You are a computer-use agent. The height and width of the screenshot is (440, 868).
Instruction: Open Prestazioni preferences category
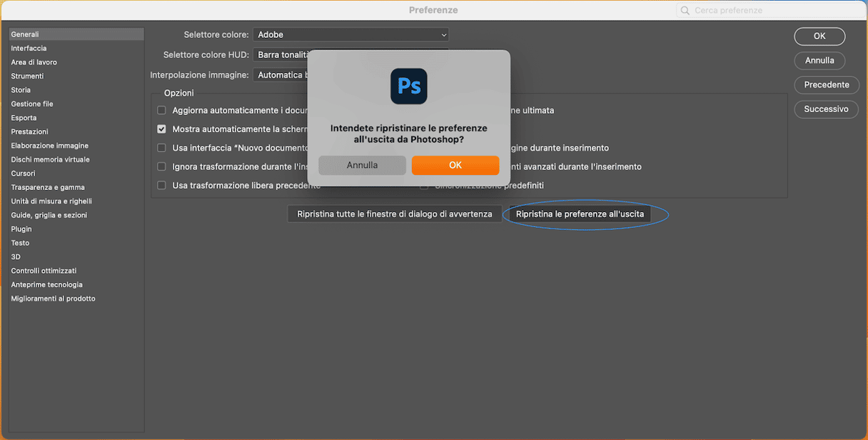pos(29,131)
